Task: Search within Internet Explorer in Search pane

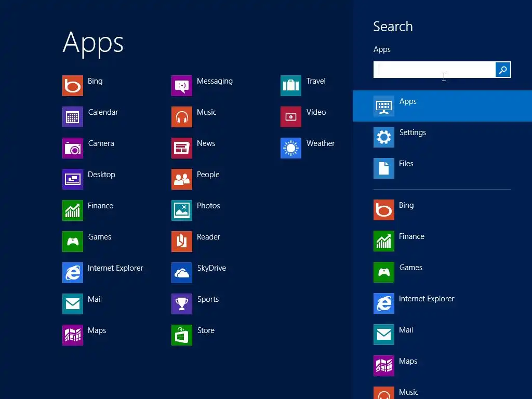Action: [443, 303]
